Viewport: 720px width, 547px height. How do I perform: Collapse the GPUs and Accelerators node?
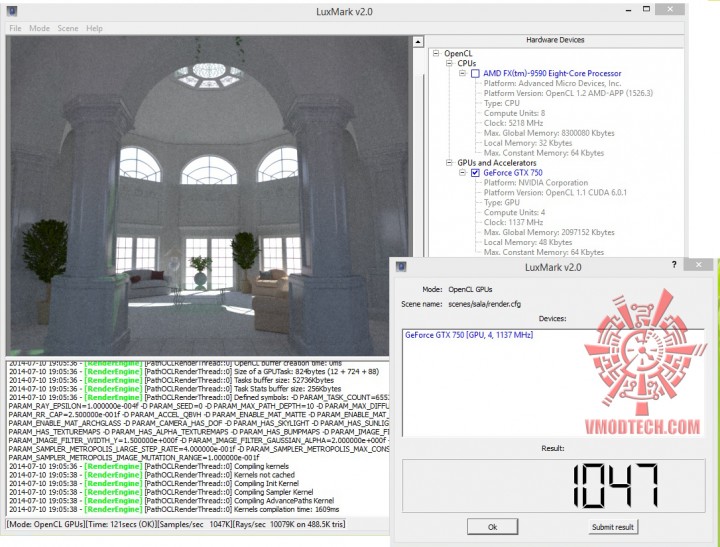tap(449, 163)
